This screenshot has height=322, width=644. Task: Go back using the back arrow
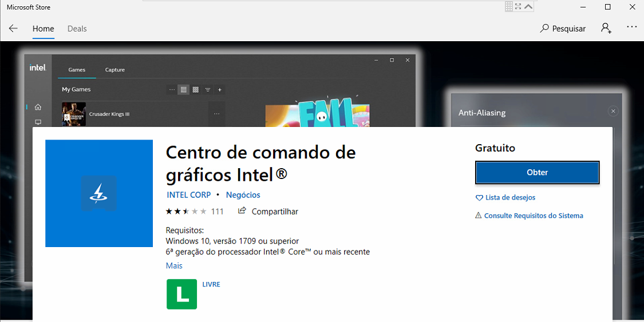pos(14,28)
